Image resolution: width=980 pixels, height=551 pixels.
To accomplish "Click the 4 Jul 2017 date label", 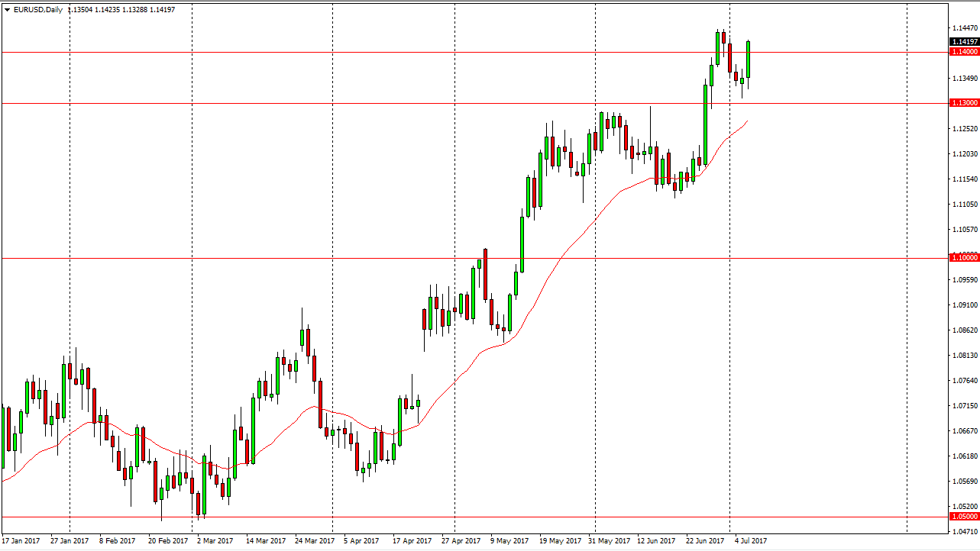I will pos(752,540).
